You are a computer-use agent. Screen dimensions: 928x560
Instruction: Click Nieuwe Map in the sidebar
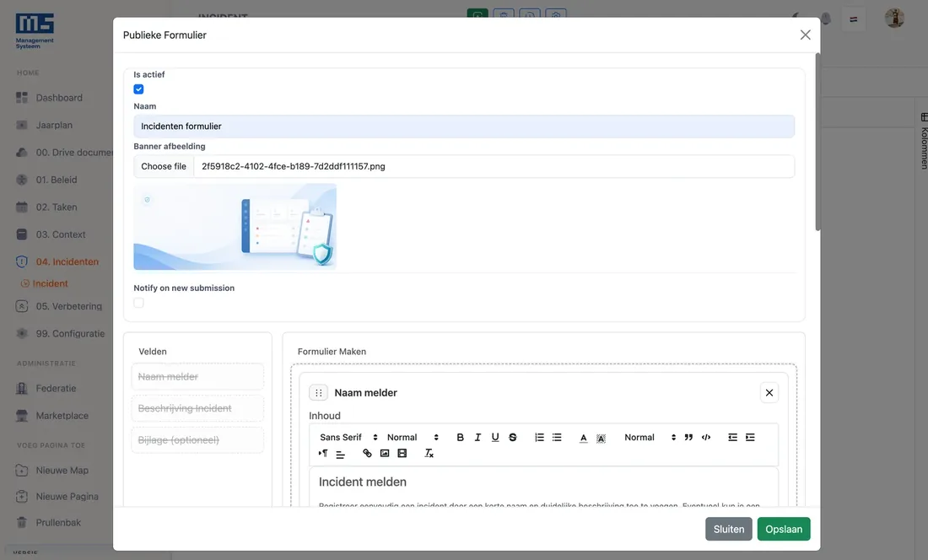62,471
